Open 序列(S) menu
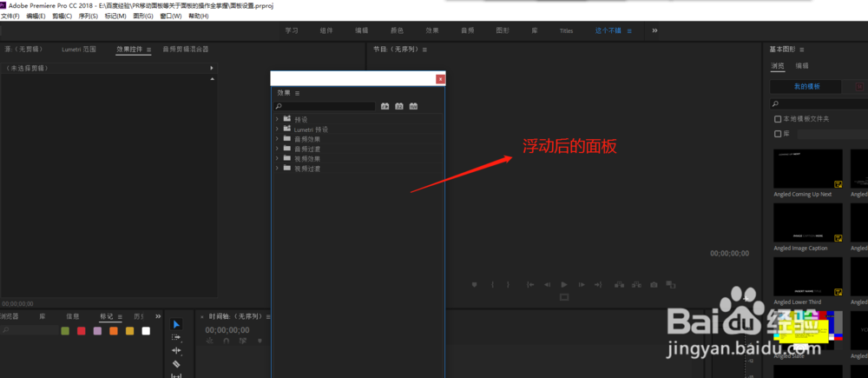The image size is (868, 378). point(89,16)
